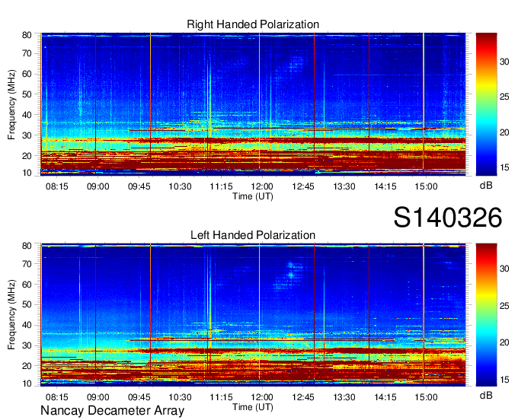Click 15:00 time tick under left-handed plot
This screenshot has height=420, width=518.
(x=426, y=397)
